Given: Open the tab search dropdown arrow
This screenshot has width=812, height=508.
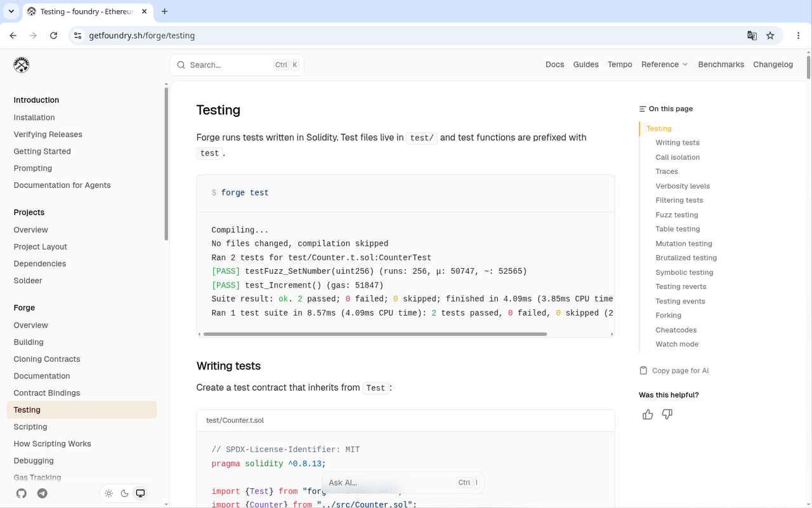Looking at the screenshot, I should (11, 11).
